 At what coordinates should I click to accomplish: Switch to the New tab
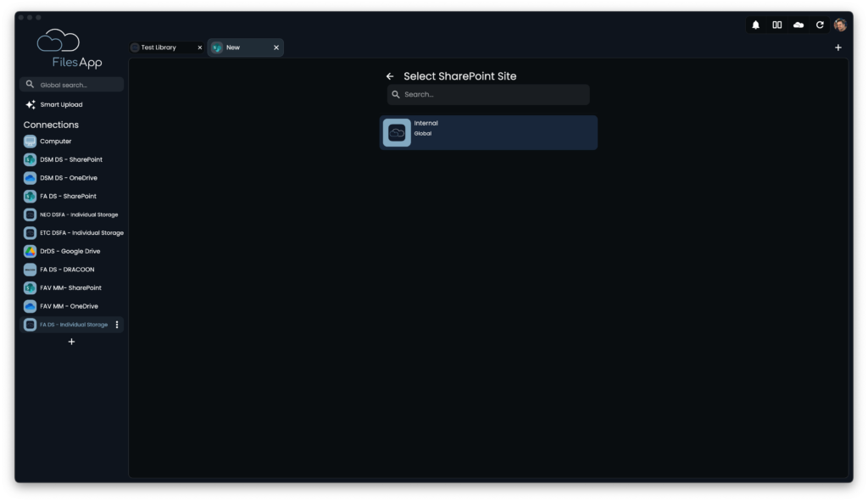(x=245, y=47)
